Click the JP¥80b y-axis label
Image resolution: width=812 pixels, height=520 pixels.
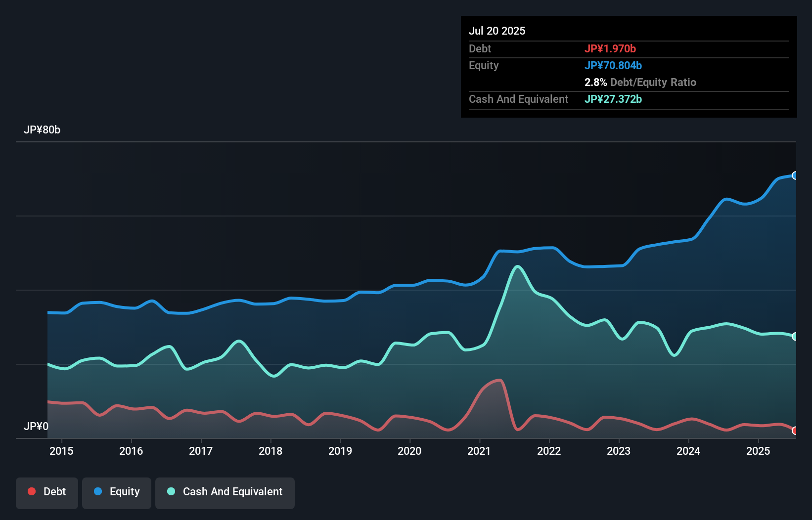pos(42,130)
